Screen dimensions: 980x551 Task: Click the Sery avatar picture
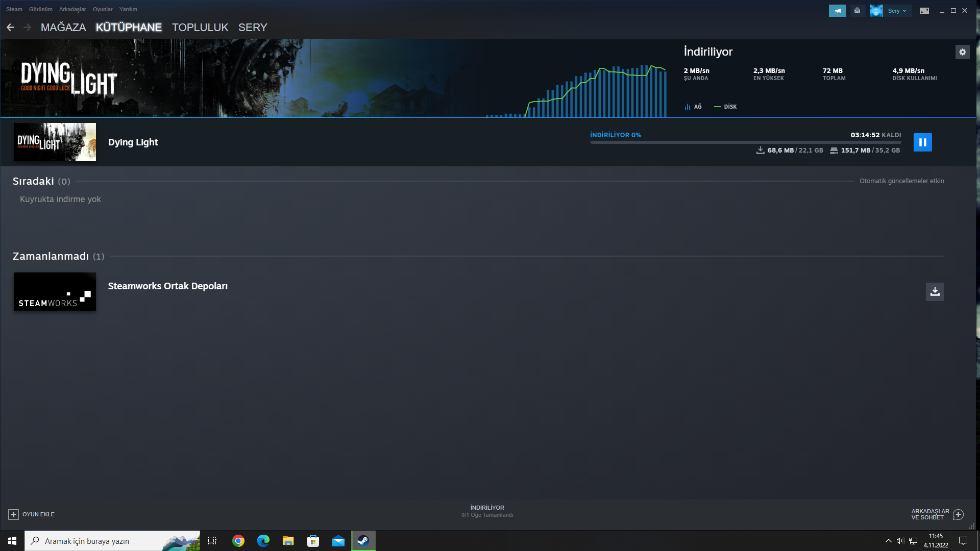876,11
